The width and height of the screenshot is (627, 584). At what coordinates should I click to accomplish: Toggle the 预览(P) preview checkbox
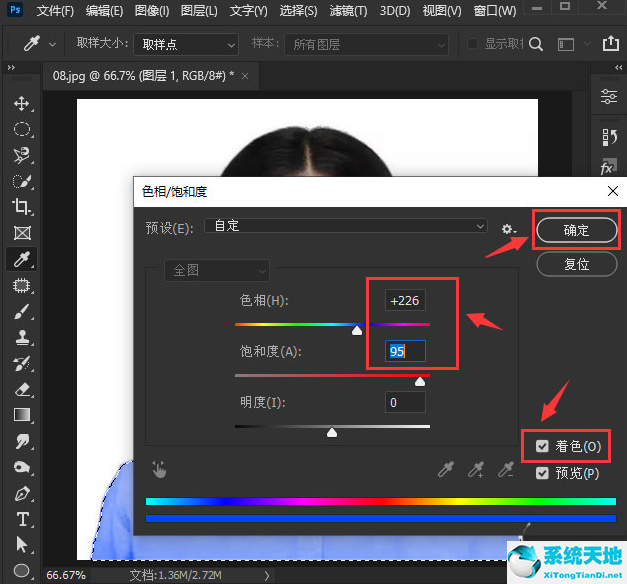tap(542, 473)
